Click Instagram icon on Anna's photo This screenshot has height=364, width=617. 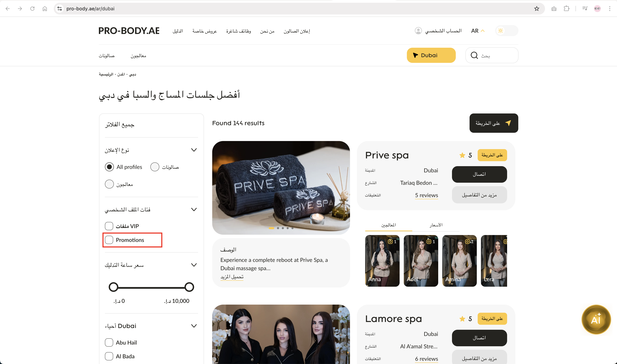click(390, 242)
